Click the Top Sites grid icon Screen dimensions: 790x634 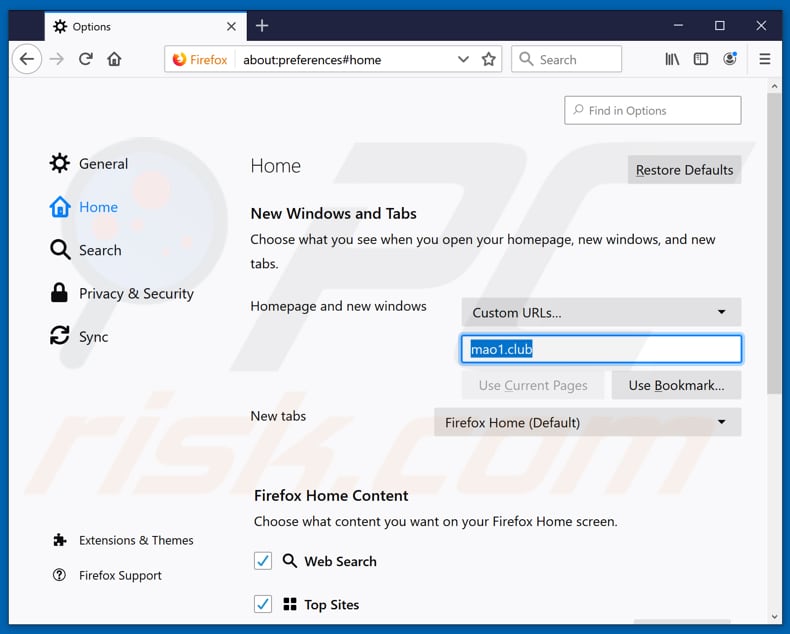[290, 604]
